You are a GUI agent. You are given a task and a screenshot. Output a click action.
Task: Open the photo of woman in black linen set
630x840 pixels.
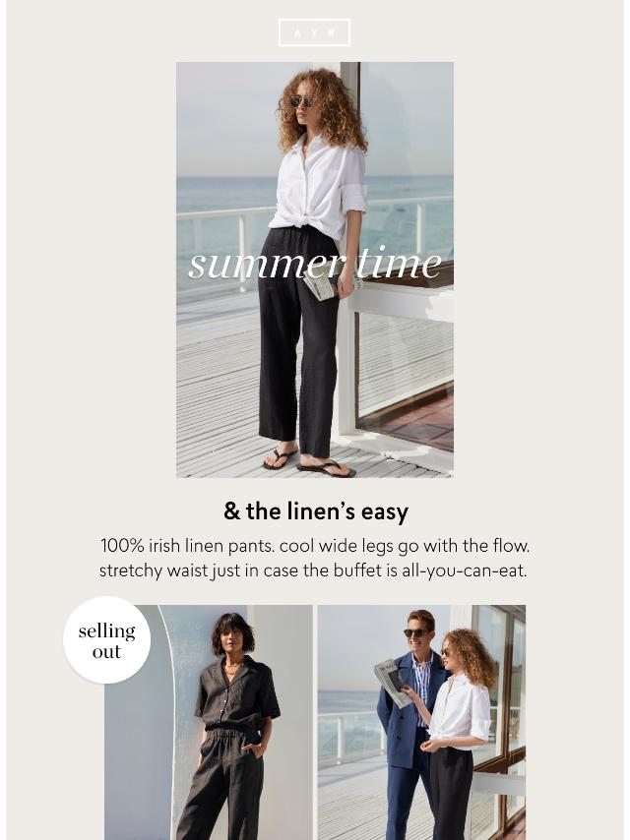(x=209, y=722)
